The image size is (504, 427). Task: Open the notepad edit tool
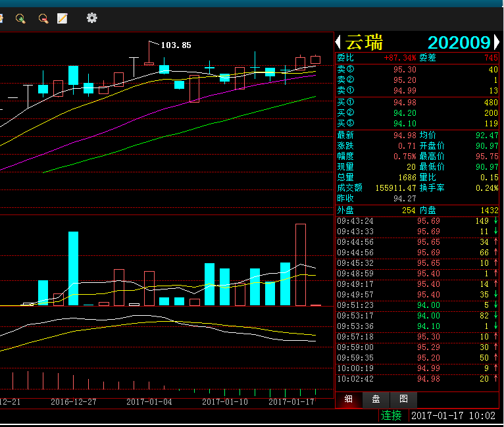tap(63, 18)
